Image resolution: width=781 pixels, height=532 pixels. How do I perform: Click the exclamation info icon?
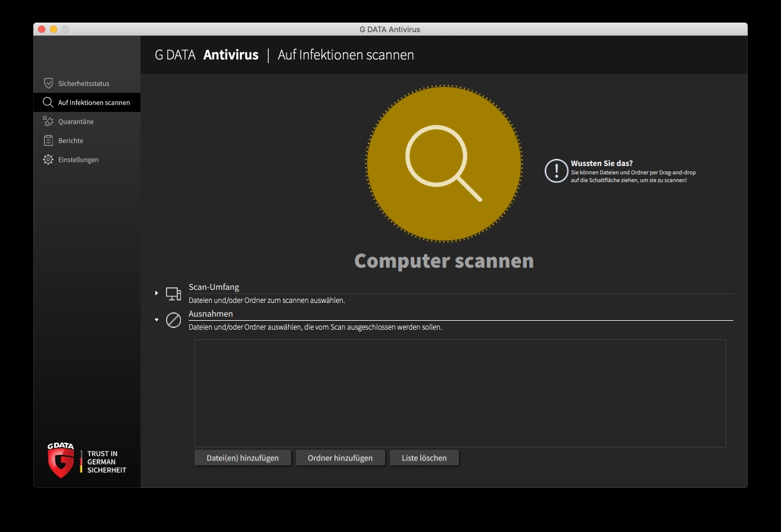pyautogui.click(x=556, y=171)
